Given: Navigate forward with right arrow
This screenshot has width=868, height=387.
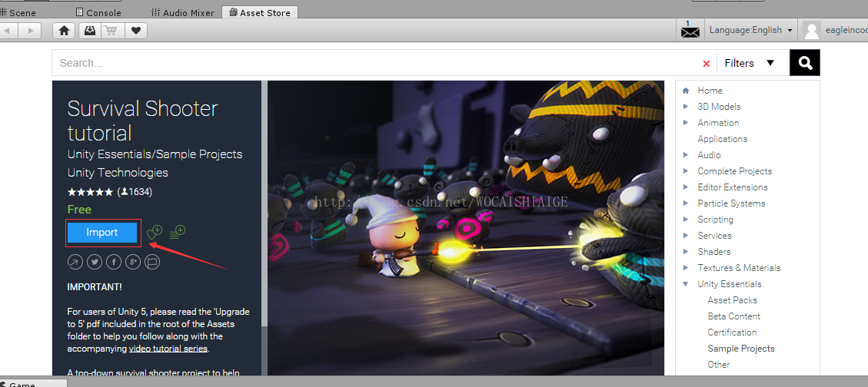Looking at the screenshot, I should point(30,31).
